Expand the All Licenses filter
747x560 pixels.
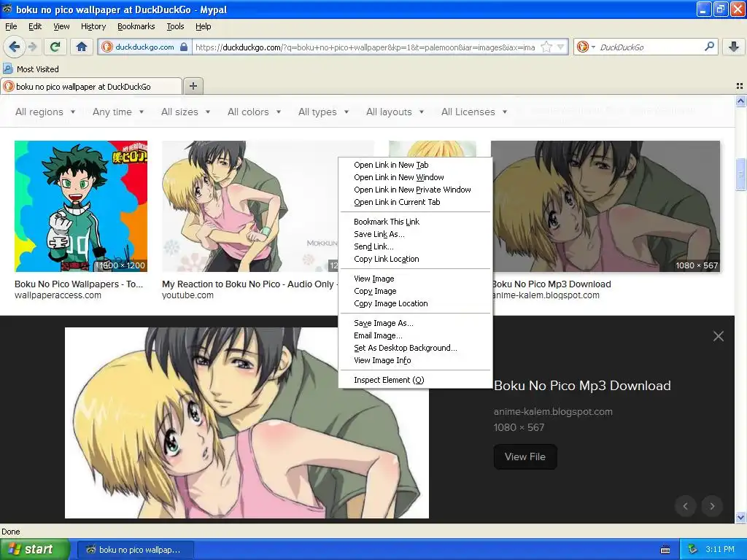click(x=474, y=112)
